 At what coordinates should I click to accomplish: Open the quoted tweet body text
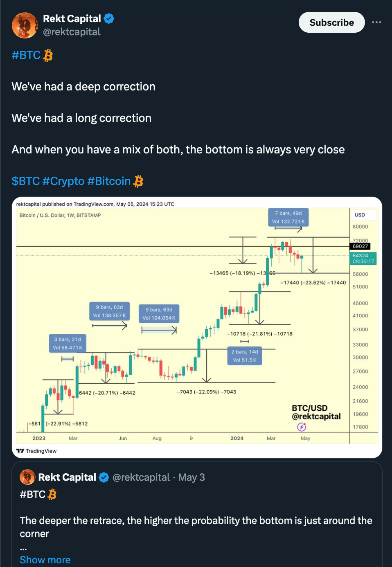click(196, 527)
